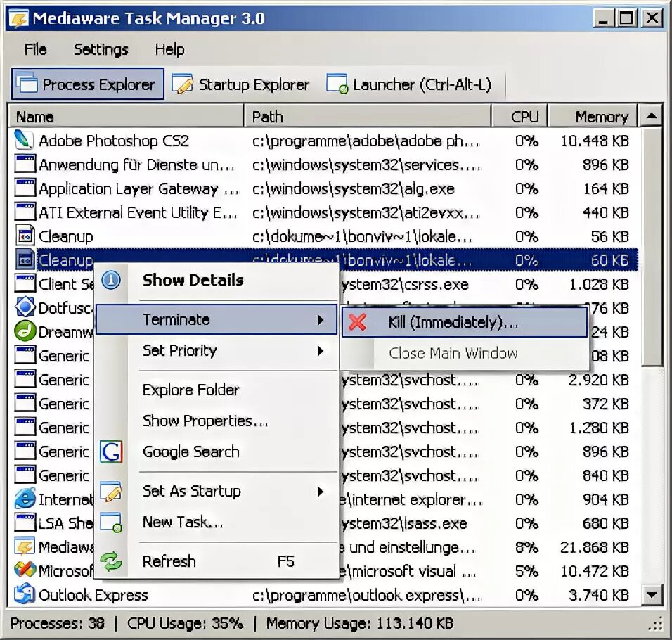Expand the Set Priority submenu
This screenshot has height=640, width=672.
[x=217, y=351]
